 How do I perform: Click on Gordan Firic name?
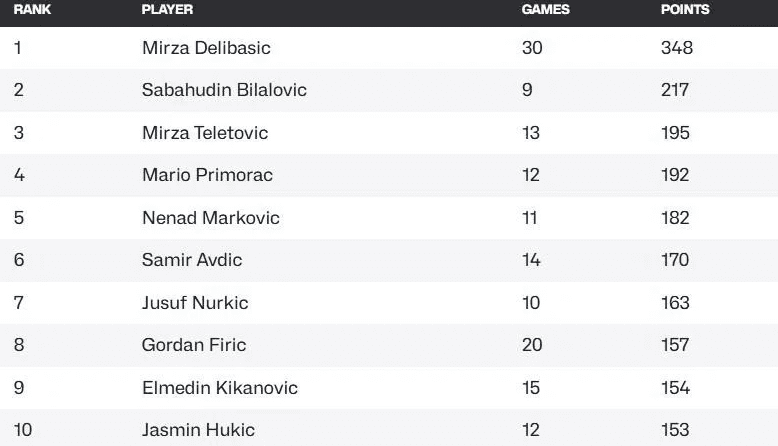(194, 345)
